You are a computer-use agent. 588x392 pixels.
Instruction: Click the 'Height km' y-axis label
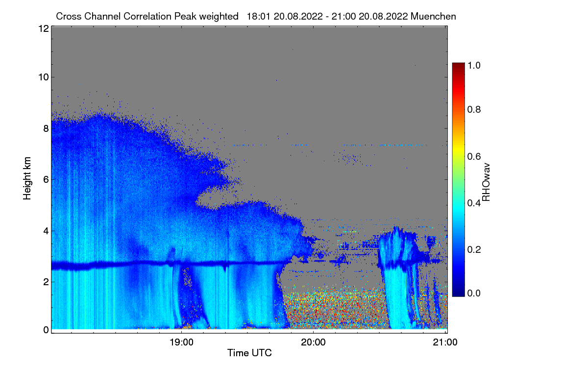(27, 177)
